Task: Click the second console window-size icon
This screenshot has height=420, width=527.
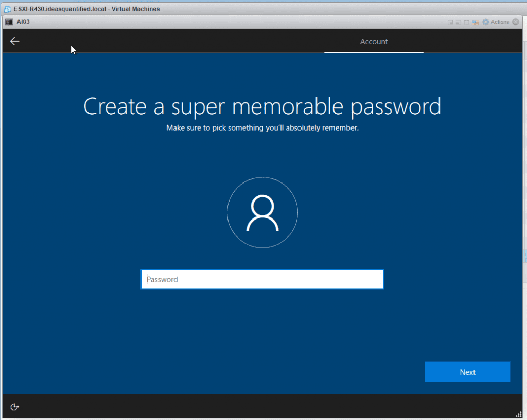Action: (459, 22)
